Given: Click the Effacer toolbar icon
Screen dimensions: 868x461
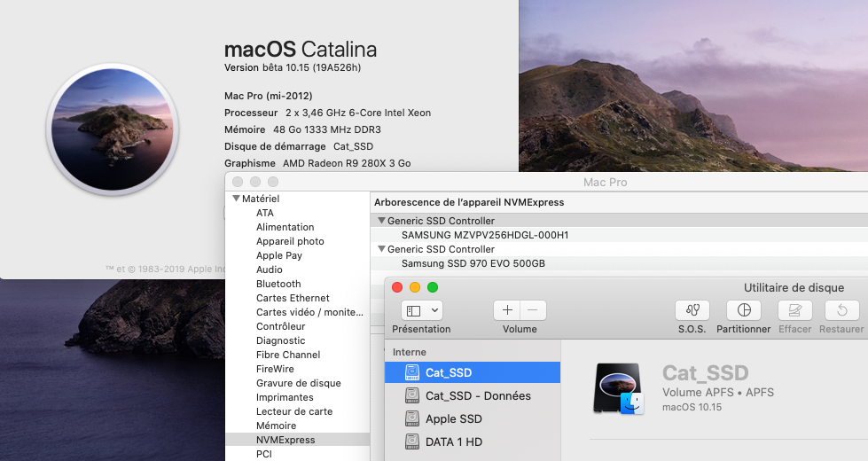Looking at the screenshot, I should 795,310.
